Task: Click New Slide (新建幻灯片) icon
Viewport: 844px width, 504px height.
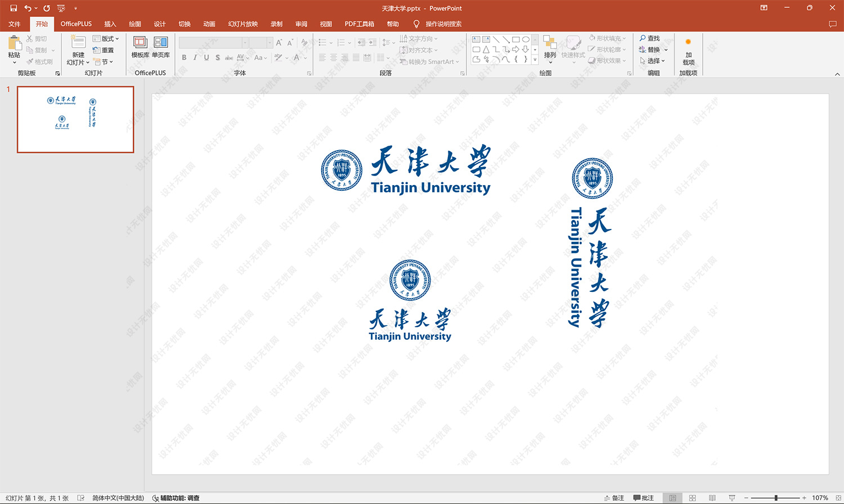Action: click(78, 43)
